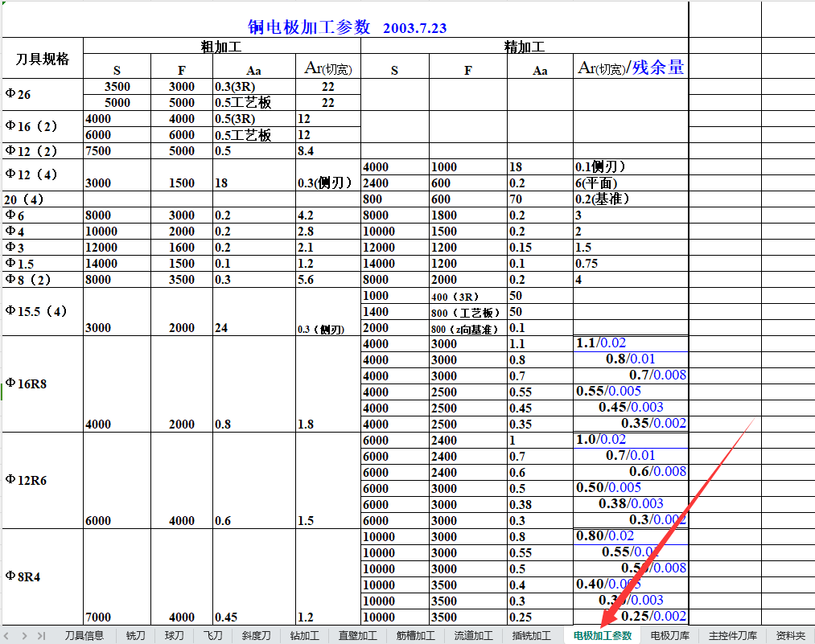Select the Φ12（2） tool cell
Viewport: 815px width, 644px height.
(x=43, y=151)
